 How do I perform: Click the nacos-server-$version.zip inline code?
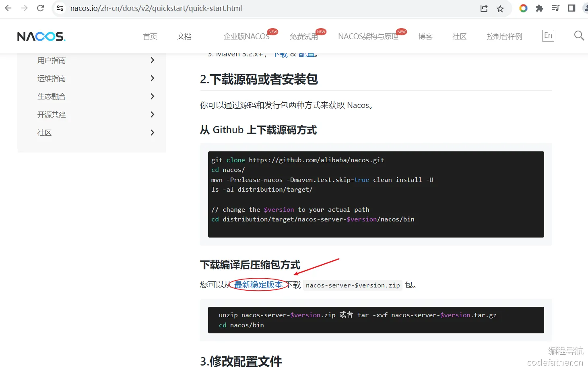coord(353,285)
